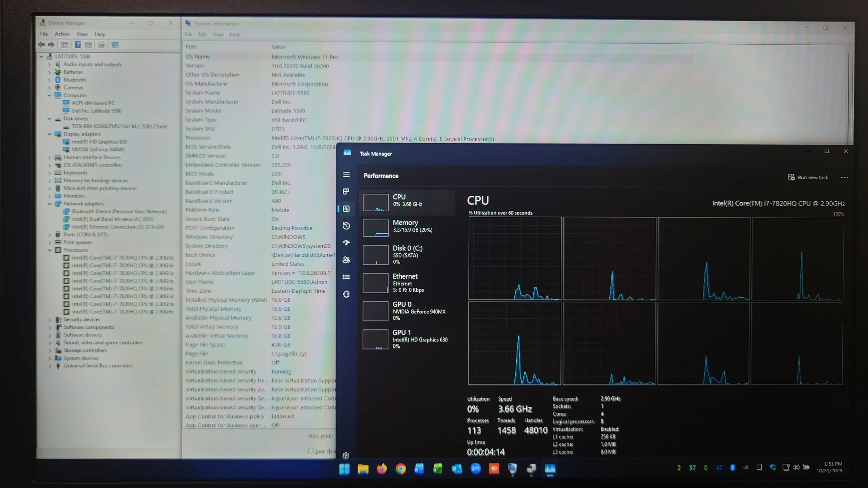Click Device Manager back arrow toolbar icon

click(41, 45)
